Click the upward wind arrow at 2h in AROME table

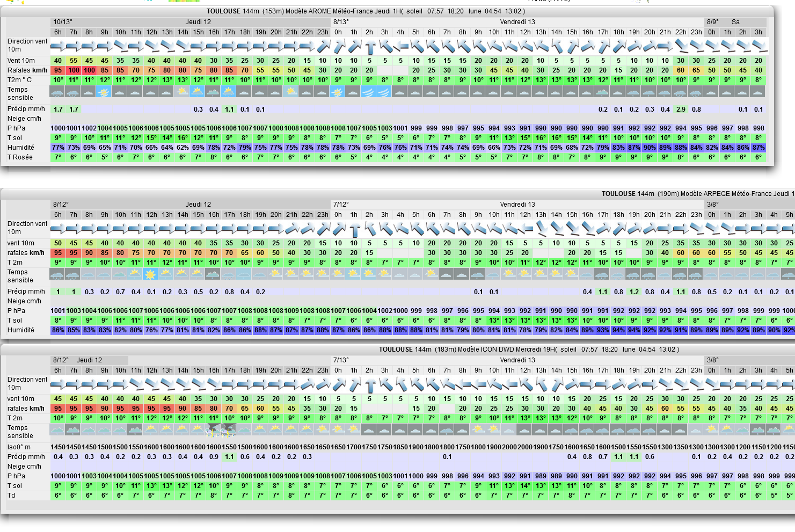click(x=369, y=48)
